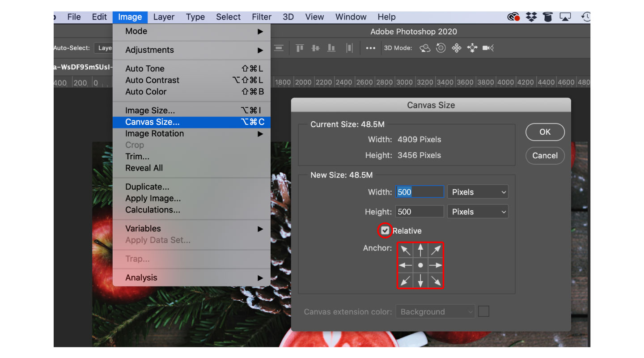The width and height of the screenshot is (644, 358).
Task: Uncheck the Relative checkbox
Action: [385, 230]
